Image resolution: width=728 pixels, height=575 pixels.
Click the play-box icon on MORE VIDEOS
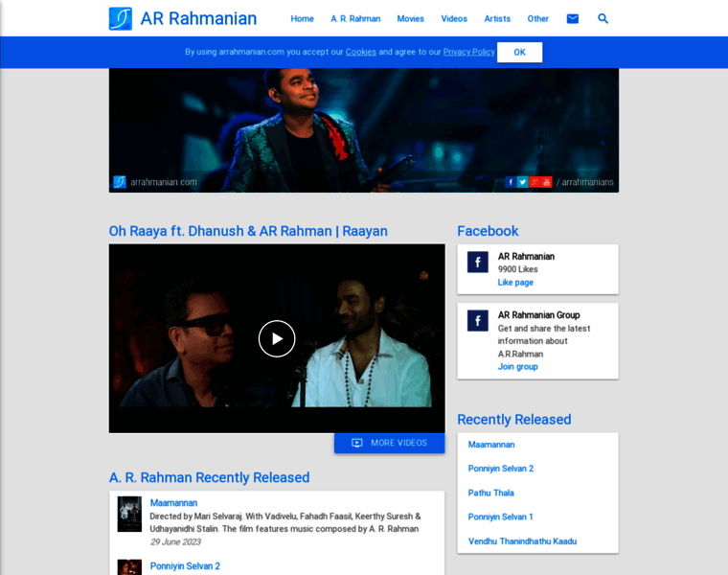[357, 443]
